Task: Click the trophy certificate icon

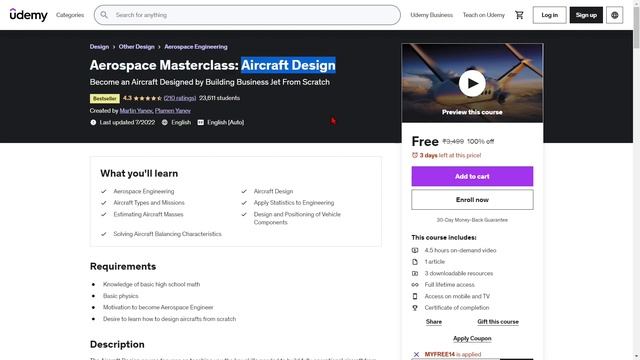Action: (415, 308)
